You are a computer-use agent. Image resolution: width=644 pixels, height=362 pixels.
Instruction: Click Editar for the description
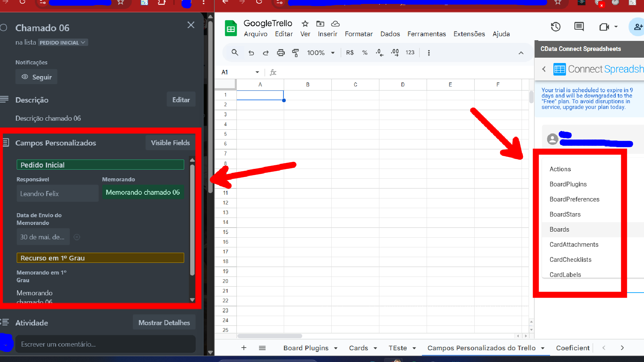coord(181,100)
